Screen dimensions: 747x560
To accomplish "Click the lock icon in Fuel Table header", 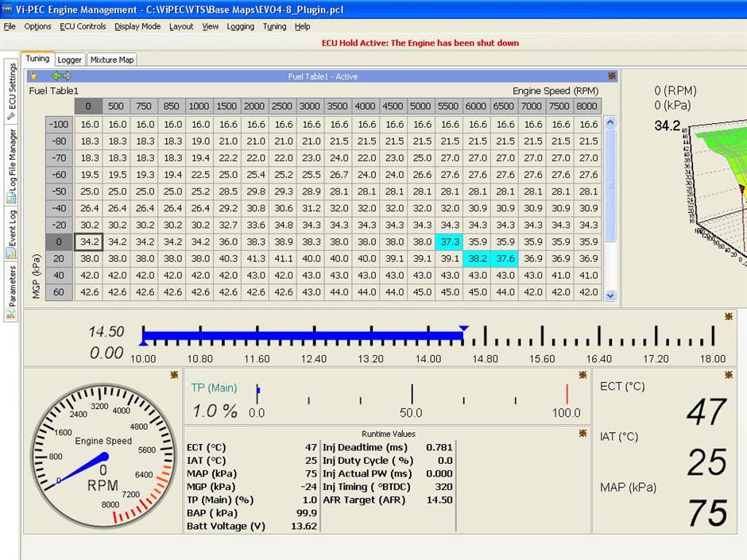I will (33, 76).
